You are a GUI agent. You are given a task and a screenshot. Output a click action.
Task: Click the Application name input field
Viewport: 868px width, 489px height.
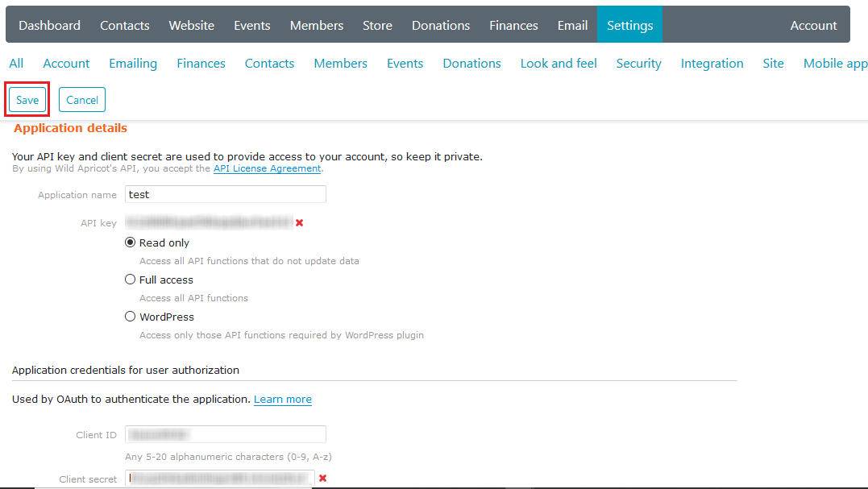pyautogui.click(x=225, y=194)
